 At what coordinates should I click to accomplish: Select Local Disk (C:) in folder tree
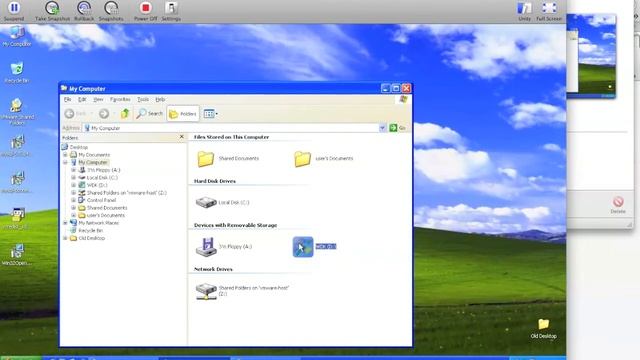[x=102, y=178]
